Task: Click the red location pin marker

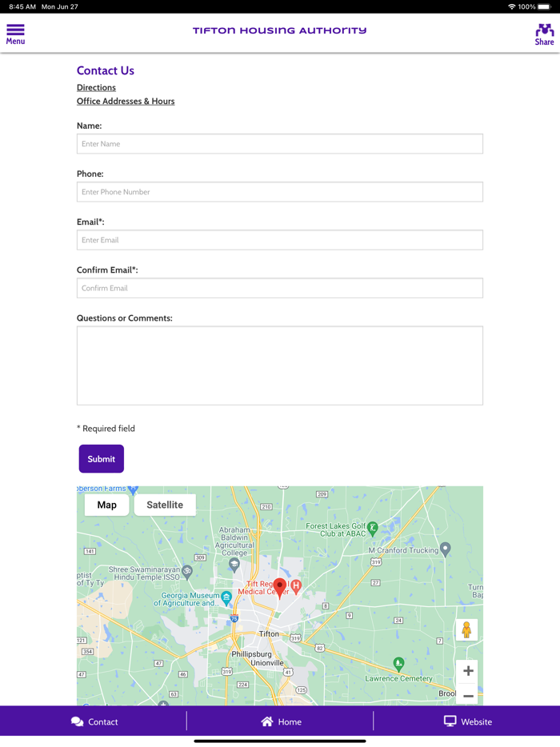Action: (x=280, y=588)
